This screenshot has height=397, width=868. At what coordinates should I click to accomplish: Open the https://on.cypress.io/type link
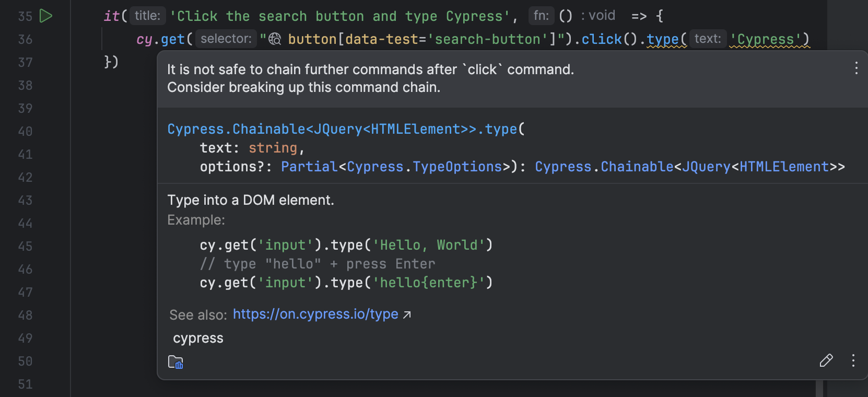click(x=315, y=314)
